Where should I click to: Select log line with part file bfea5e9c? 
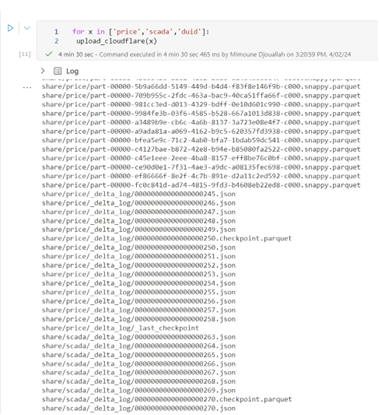coord(201,140)
